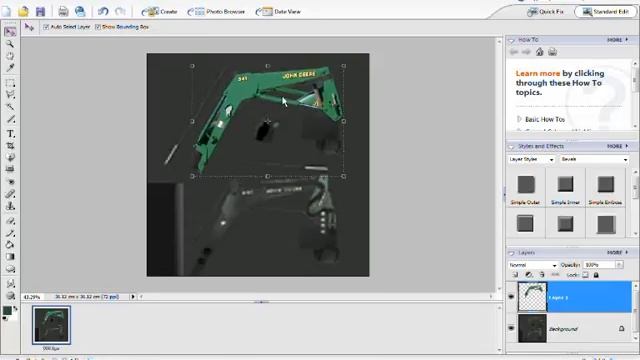The height and width of the screenshot is (360, 640).
Task: Go to How To home page
Action: pos(540,52)
